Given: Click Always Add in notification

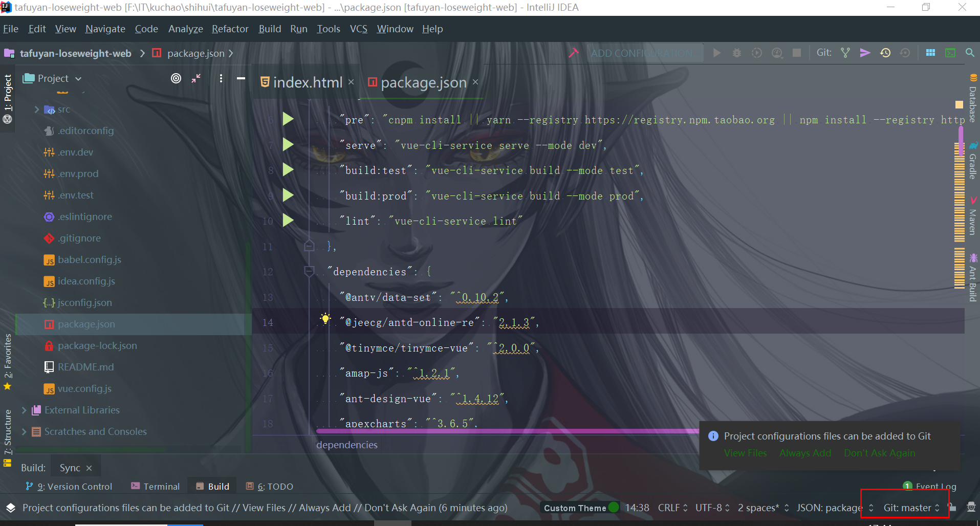Looking at the screenshot, I should [805, 453].
